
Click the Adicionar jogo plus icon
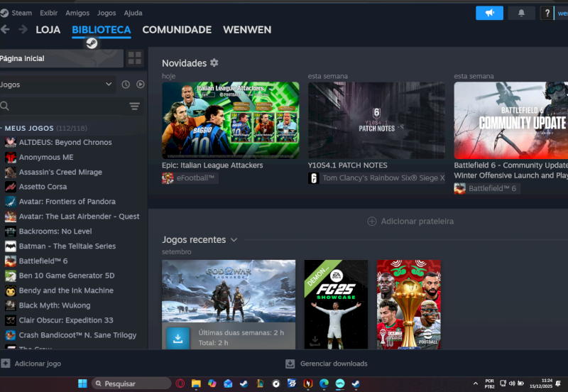click(6, 364)
